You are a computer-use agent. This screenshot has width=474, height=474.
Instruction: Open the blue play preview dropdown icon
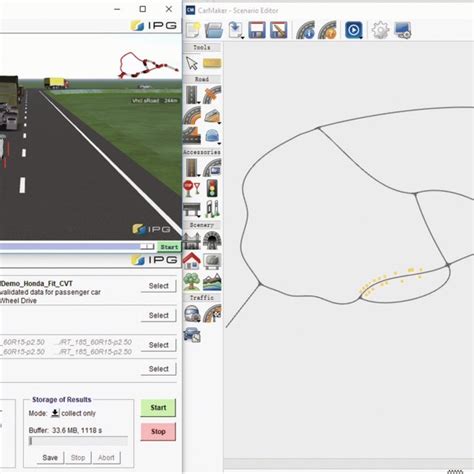point(354,30)
